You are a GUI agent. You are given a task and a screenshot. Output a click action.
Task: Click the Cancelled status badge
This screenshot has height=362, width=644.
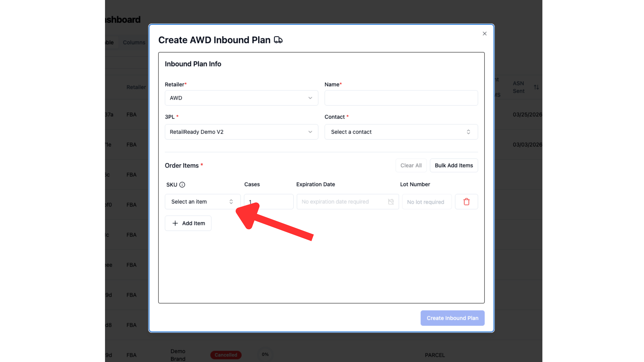coord(226,355)
